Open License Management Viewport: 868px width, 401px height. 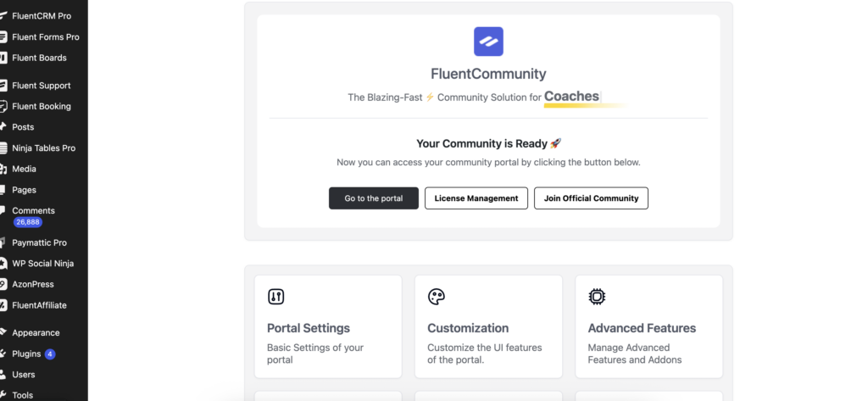(476, 198)
